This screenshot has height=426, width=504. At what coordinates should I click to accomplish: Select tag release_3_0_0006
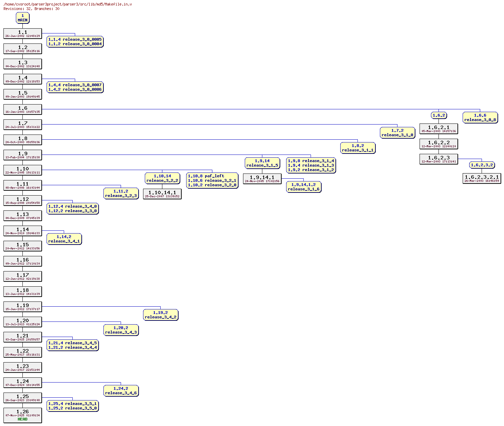point(82,89)
